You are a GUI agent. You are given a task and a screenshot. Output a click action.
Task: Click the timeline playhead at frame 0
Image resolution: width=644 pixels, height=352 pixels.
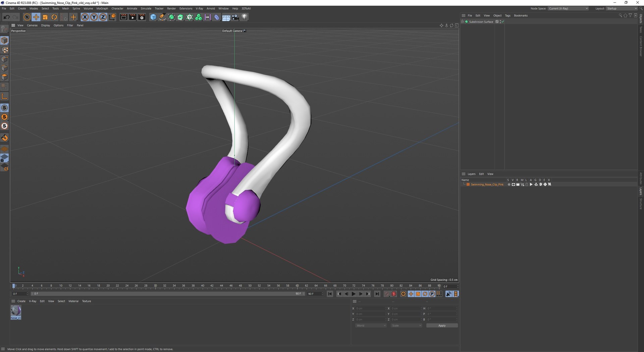tap(14, 286)
